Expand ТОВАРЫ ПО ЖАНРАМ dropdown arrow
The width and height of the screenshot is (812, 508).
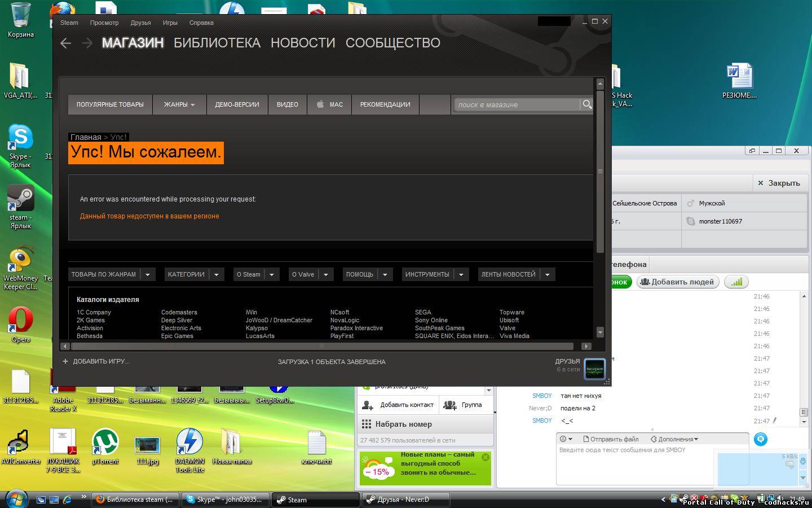pos(148,274)
